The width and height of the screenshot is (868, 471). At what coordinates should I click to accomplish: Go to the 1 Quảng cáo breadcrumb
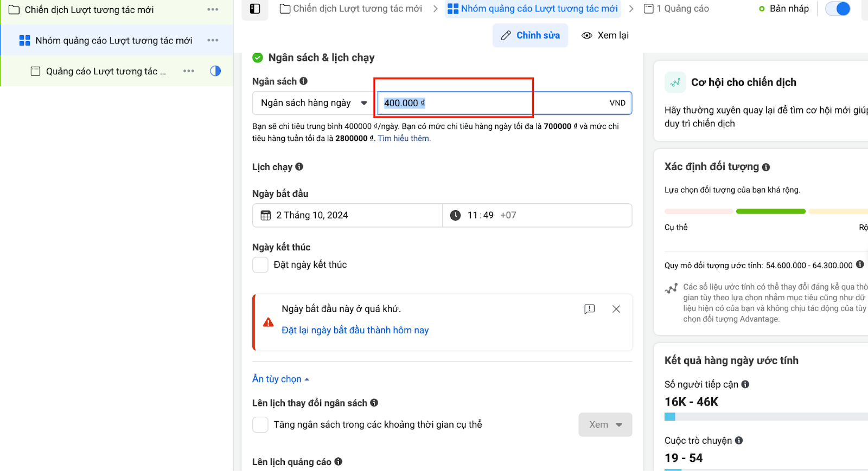[x=676, y=9]
